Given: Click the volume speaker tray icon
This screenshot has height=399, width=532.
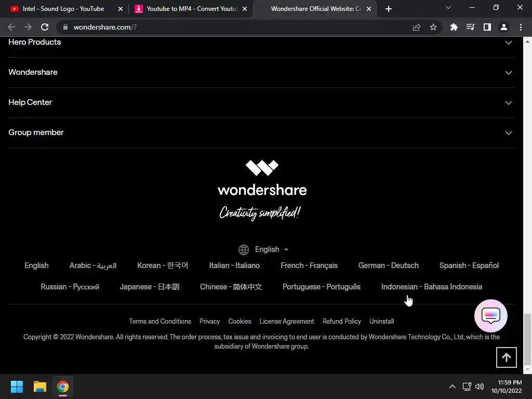Looking at the screenshot, I should pos(480,387).
